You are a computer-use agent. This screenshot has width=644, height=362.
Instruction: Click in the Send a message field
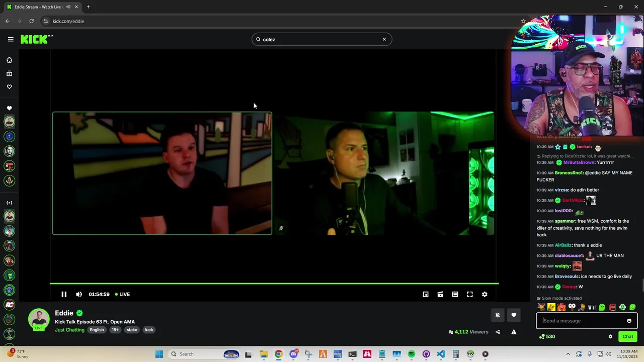(x=582, y=321)
